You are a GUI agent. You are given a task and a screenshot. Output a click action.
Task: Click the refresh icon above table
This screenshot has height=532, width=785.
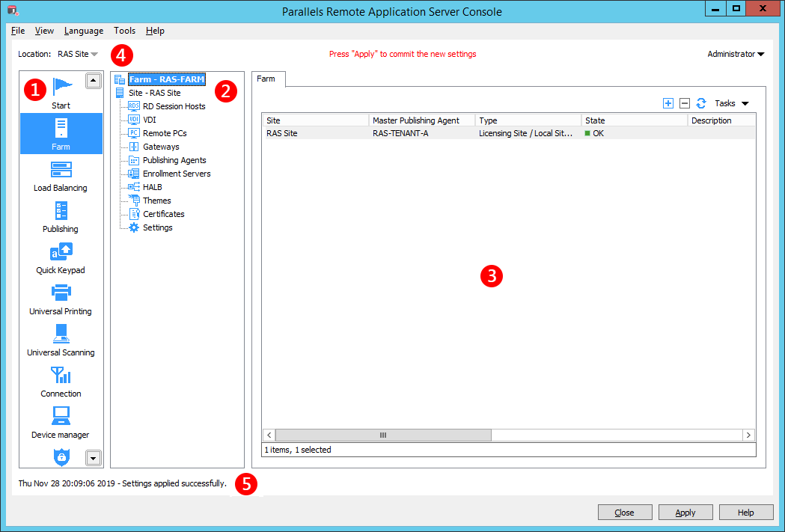pyautogui.click(x=701, y=103)
